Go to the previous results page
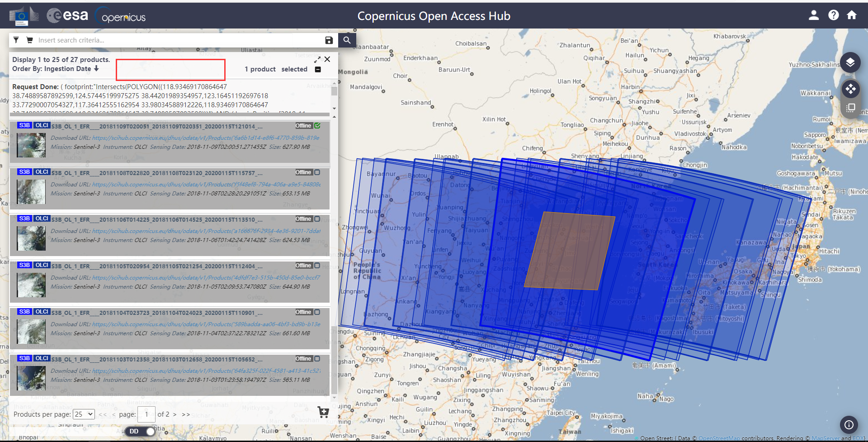 [114, 414]
